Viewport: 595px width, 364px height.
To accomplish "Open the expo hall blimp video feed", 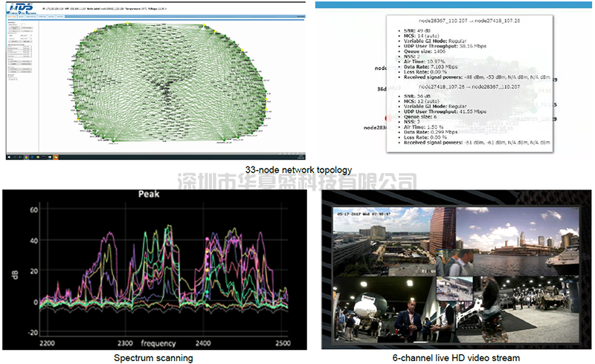I will pos(383,309).
